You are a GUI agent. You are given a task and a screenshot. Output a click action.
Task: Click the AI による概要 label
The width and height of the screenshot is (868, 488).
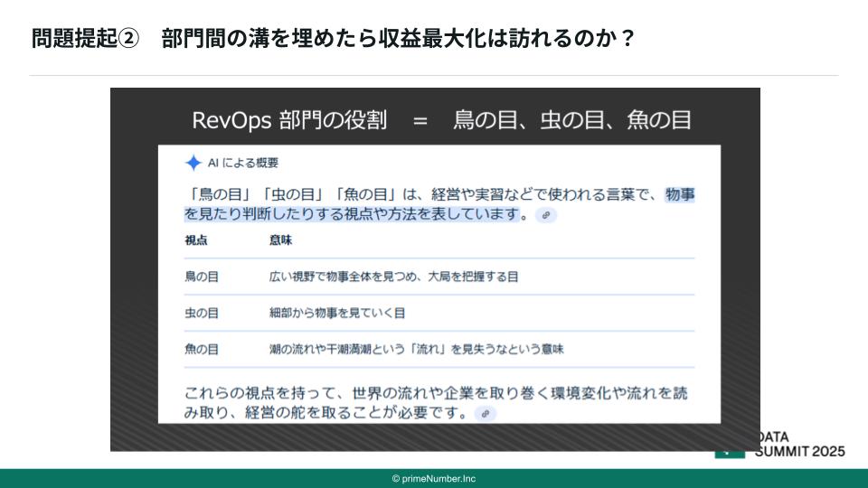(x=243, y=163)
